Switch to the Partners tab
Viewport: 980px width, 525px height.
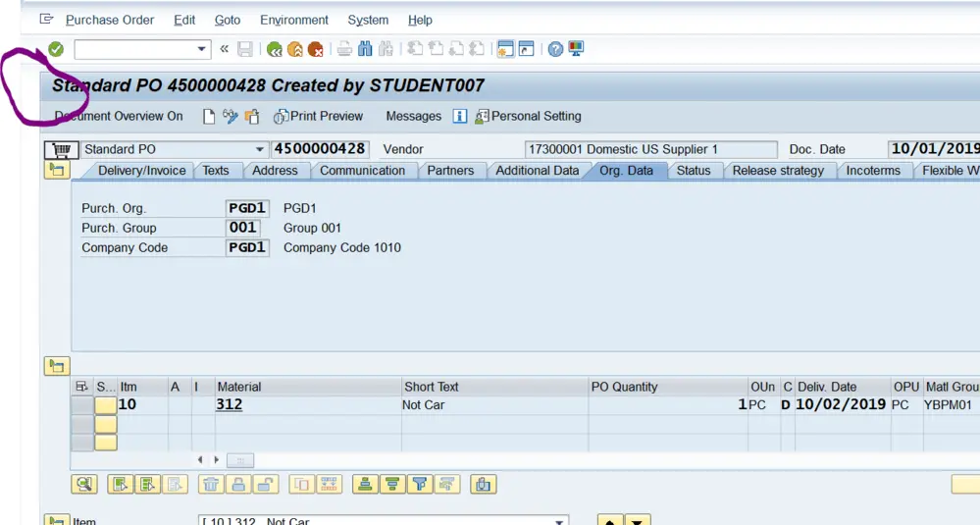(450, 171)
